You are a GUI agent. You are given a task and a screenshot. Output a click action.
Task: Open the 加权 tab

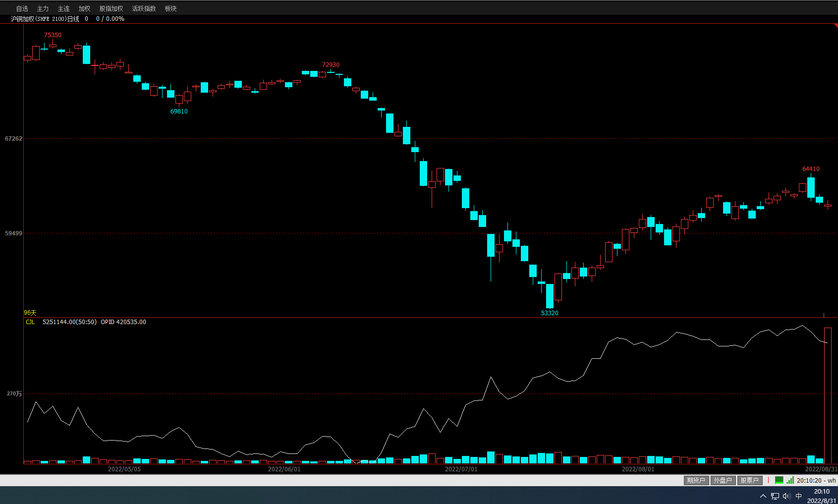tap(84, 8)
